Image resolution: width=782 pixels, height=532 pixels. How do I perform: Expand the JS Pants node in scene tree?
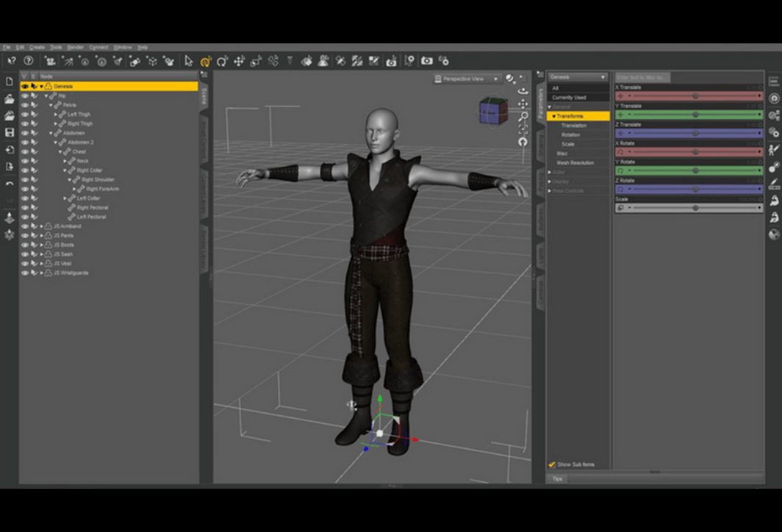[41, 236]
